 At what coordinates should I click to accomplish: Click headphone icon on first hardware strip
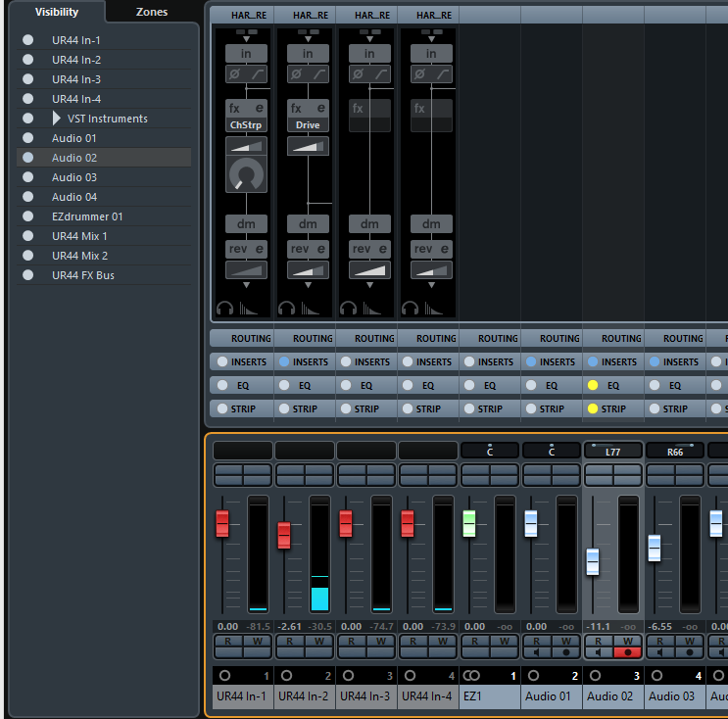(225, 308)
